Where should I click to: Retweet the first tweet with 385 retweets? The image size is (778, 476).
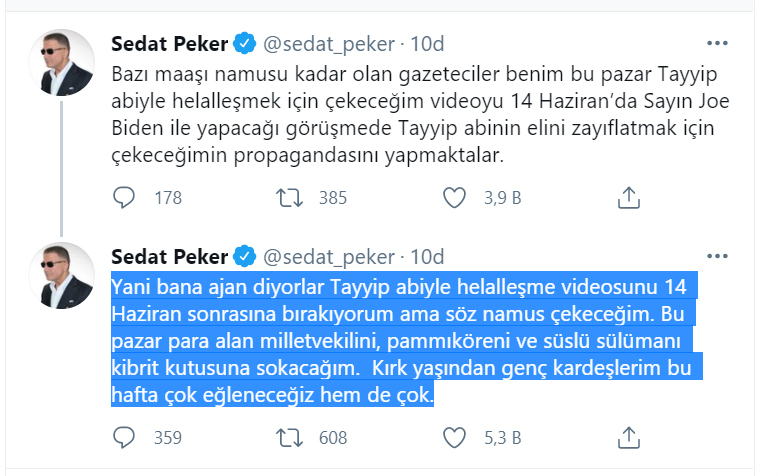pos(287,197)
